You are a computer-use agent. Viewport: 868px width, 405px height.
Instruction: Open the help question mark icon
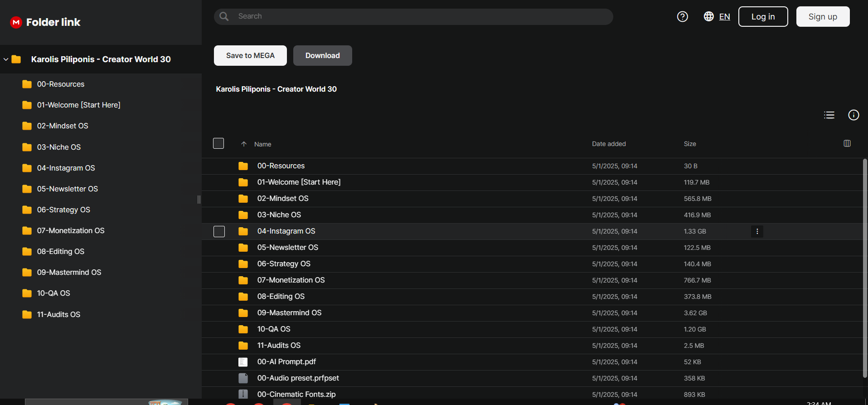(682, 17)
